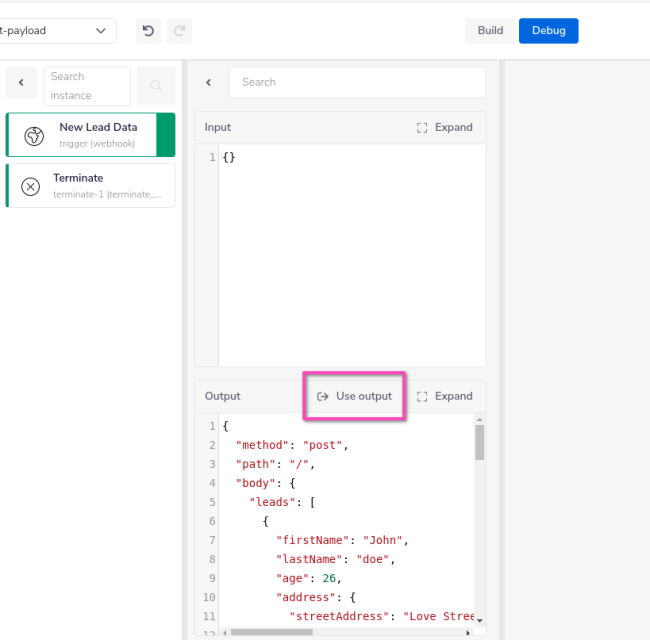650x640 pixels.
Task: Click the search instance magnifier icon
Action: click(x=156, y=87)
